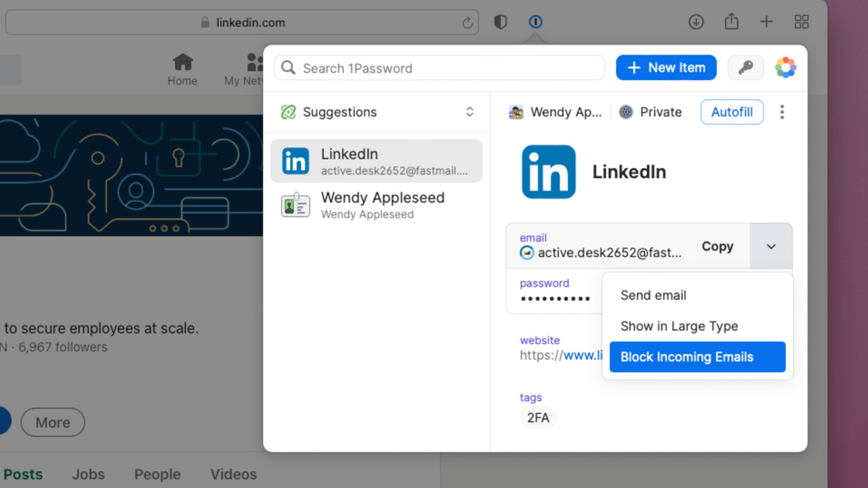Viewport: 868px width, 488px height.
Task: Click the 1Password extension icon in Safari toolbar
Action: [x=535, y=22]
